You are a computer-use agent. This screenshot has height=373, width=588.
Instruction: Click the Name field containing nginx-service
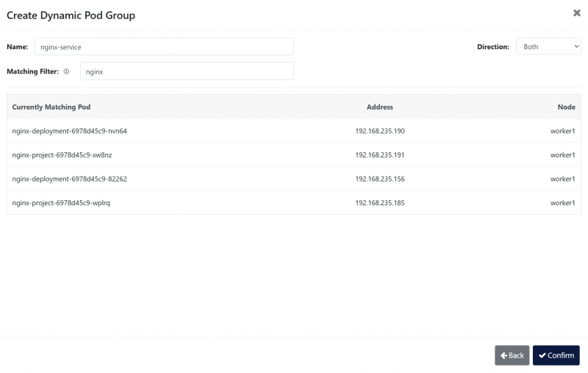point(164,46)
